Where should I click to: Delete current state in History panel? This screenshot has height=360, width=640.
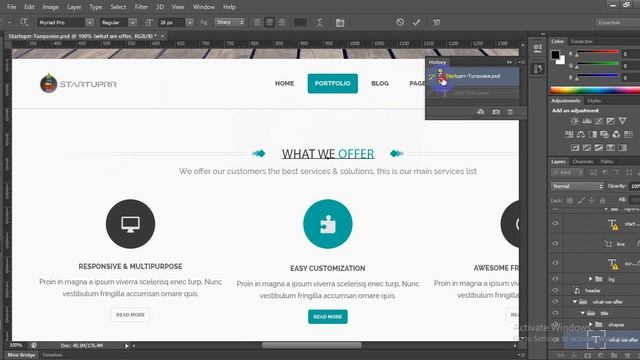[510, 112]
